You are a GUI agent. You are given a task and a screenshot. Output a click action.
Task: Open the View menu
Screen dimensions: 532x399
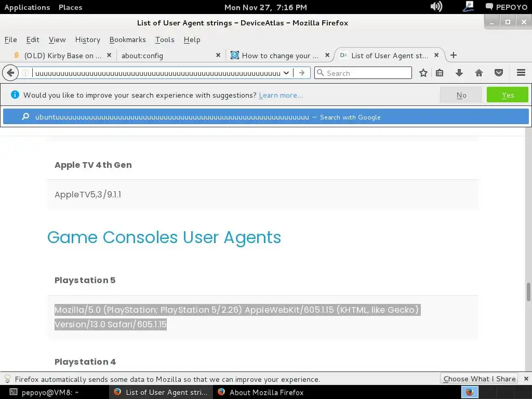coord(57,39)
